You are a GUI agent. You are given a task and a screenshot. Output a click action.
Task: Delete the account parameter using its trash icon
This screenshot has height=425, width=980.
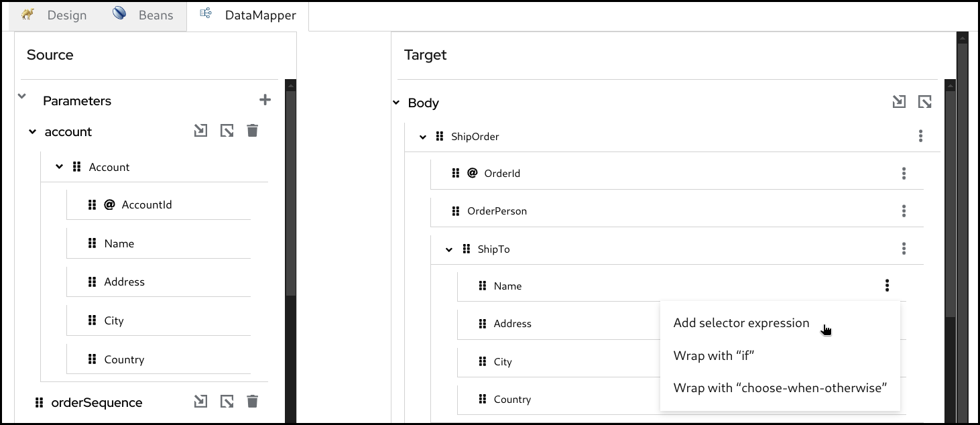(x=252, y=131)
